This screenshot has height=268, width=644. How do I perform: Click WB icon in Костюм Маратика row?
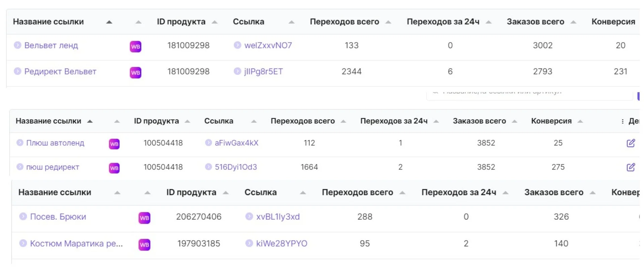pos(144,245)
